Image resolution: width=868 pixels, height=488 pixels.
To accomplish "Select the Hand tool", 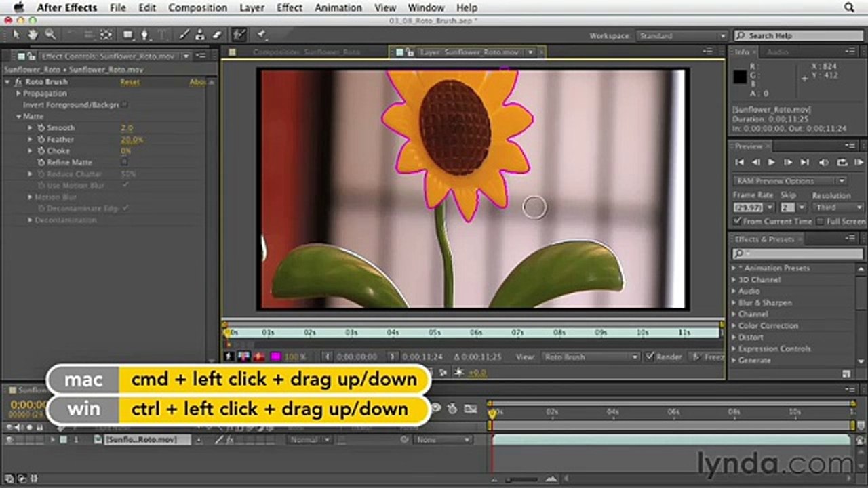I will tap(33, 35).
